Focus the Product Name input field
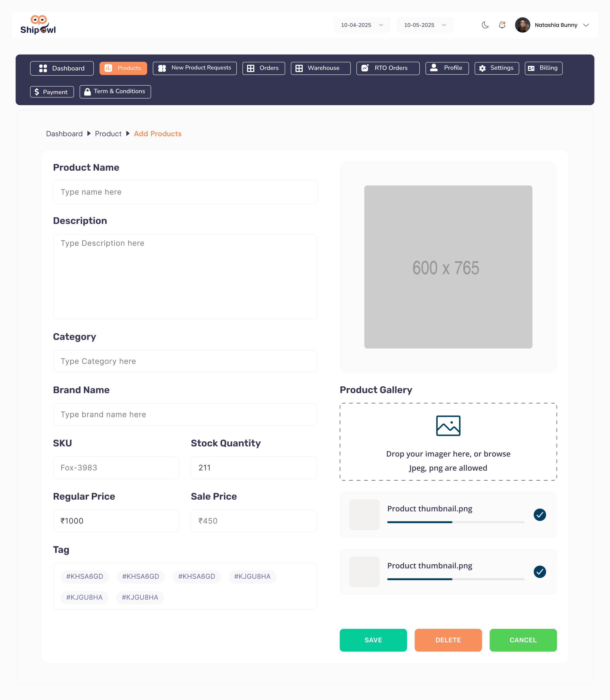610x700 pixels. 185,192
